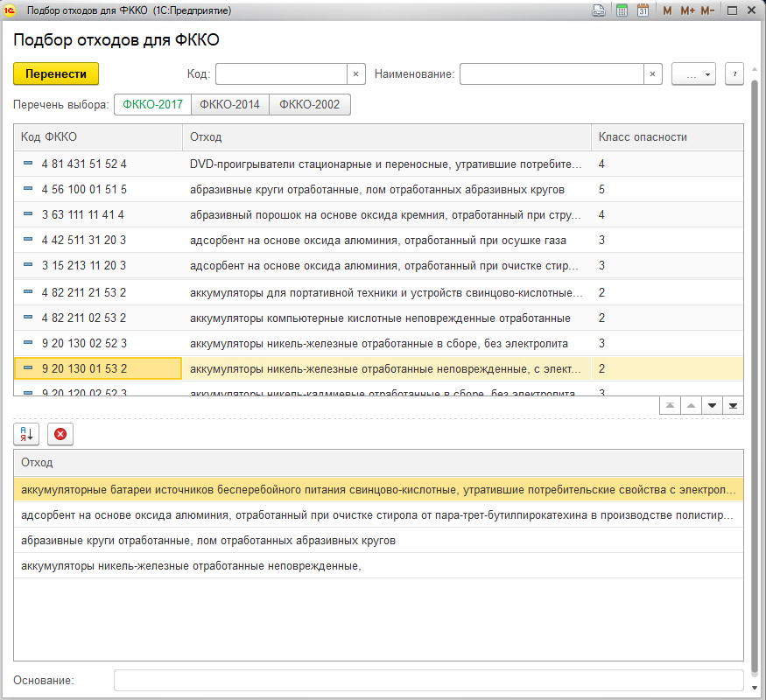The height and width of the screenshot is (700, 766).
Task: Click the row marker icon for 4 81 431 51 52 4
Action: [28, 164]
